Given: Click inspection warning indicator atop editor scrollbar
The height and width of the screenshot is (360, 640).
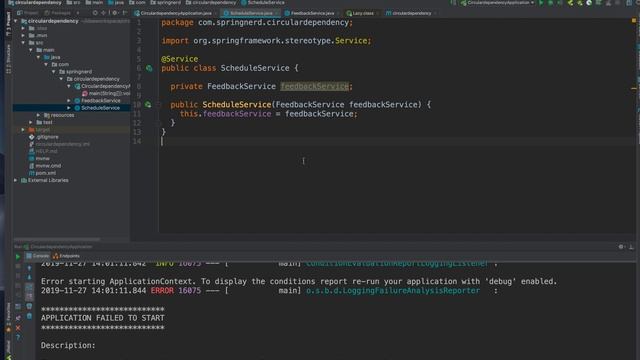Looking at the screenshot, I should click(634, 20).
